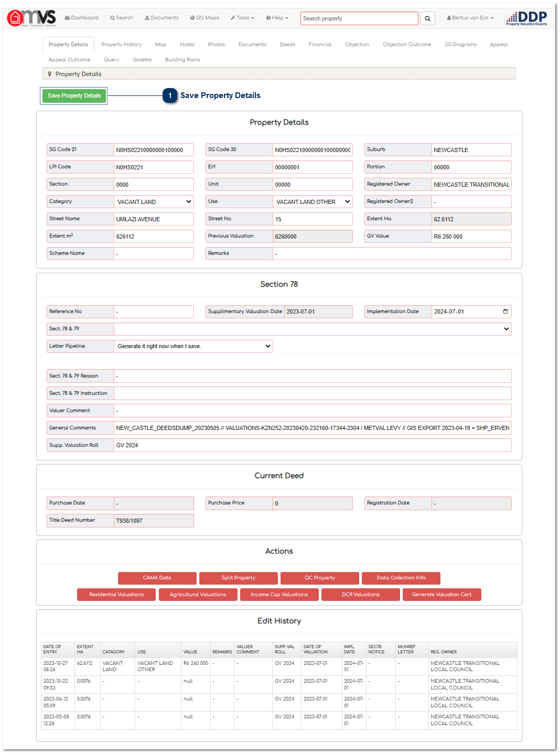Click the Suburb field NEWCASTLE
The image size is (560, 754).
point(471,150)
